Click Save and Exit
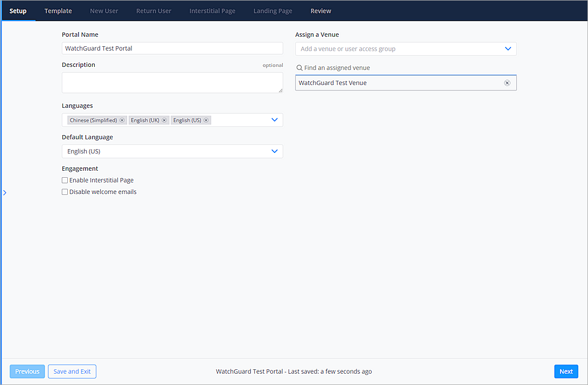Viewport: 588px width, 385px height. click(x=72, y=371)
